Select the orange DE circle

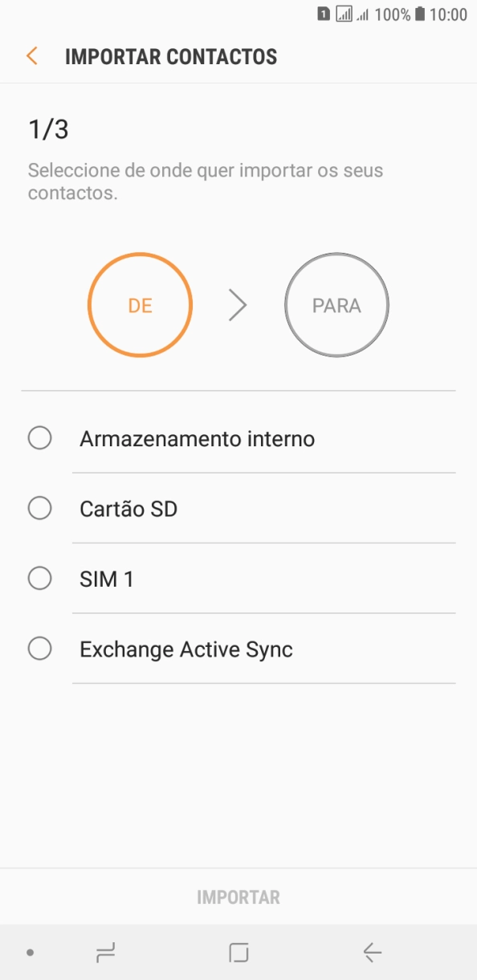tap(140, 305)
